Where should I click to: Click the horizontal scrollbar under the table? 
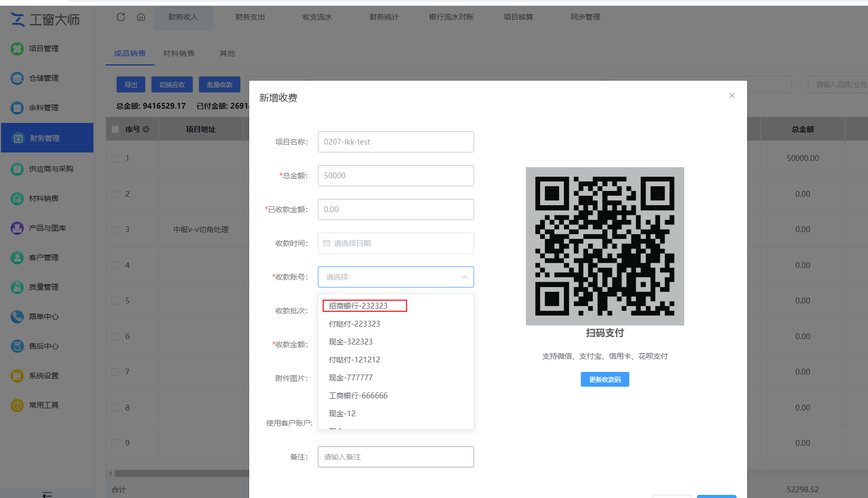(x=180, y=473)
